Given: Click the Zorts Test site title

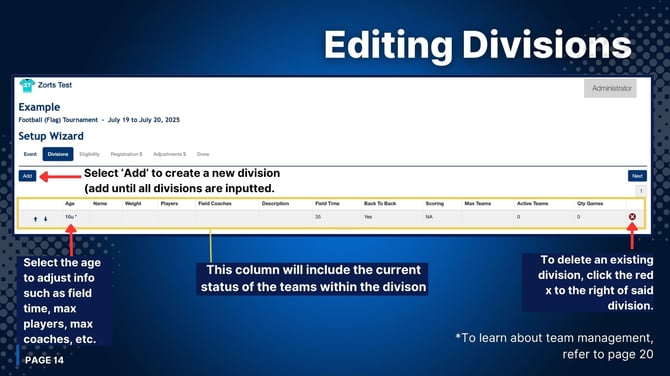Looking at the screenshot, I should coord(55,85).
